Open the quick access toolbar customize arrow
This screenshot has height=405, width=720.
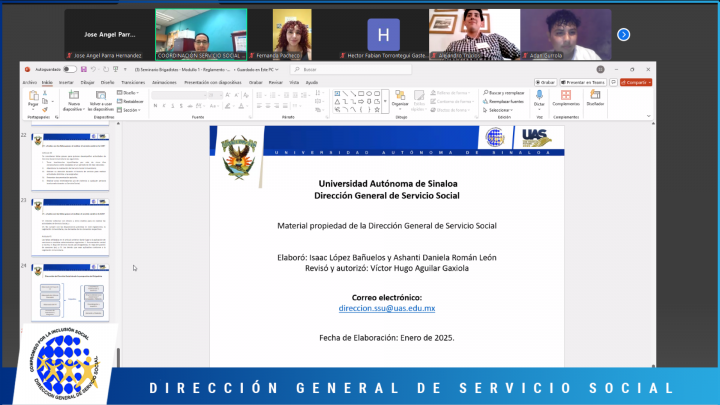click(125, 70)
